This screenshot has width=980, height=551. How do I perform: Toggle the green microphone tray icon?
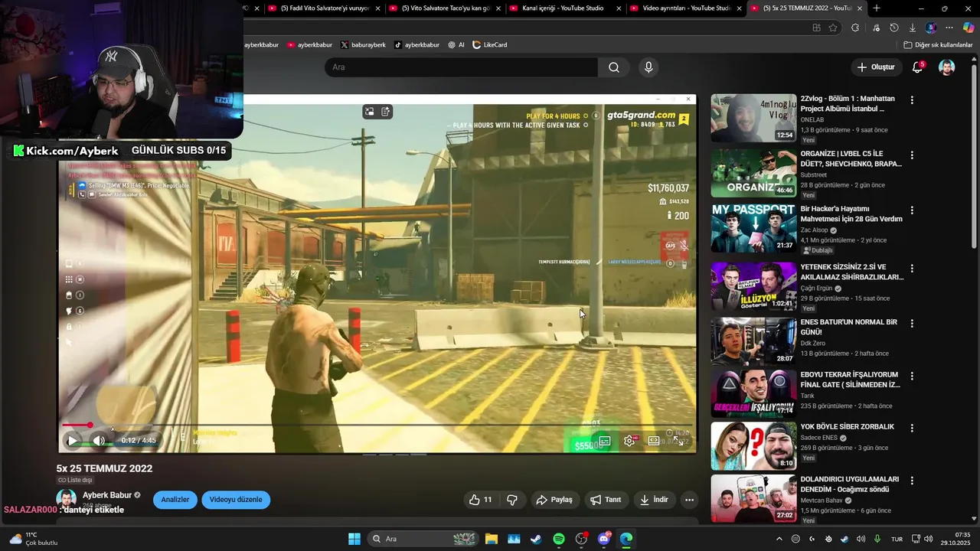tap(877, 539)
